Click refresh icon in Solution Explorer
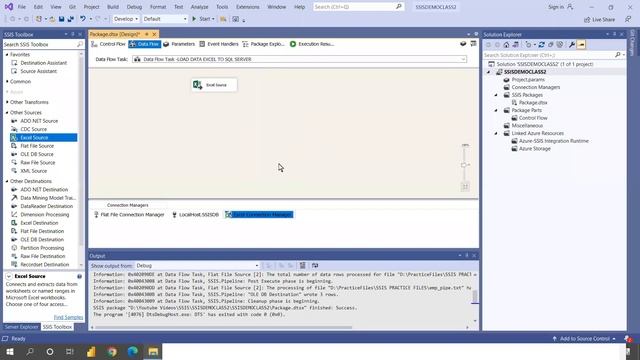Screen dimensions: 640x360 [542, 44]
